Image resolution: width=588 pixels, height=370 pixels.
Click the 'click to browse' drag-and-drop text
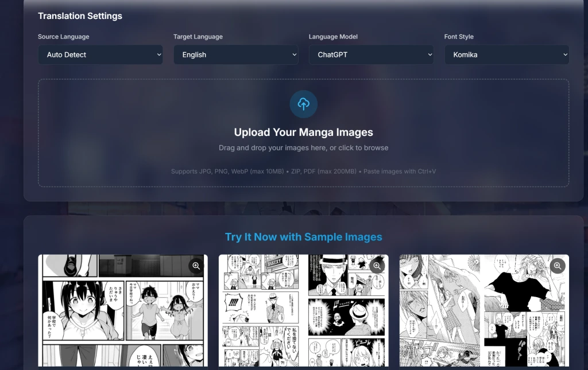(x=303, y=148)
